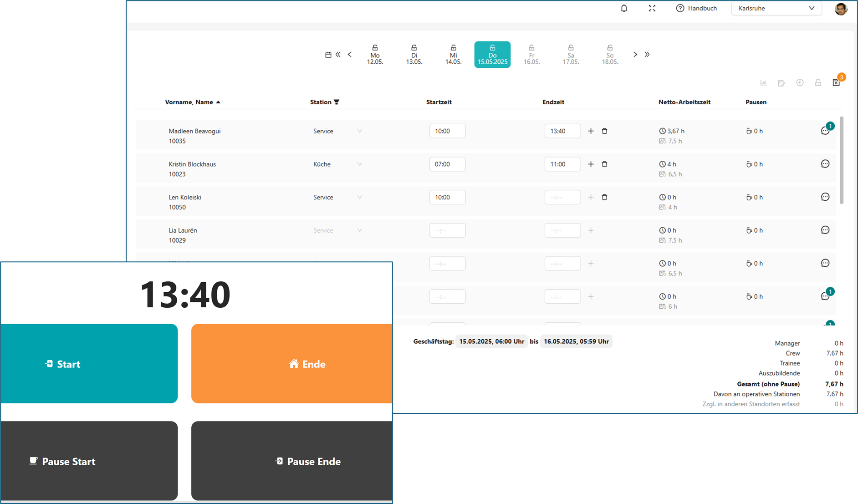
Task: Click the notification bell icon
Action: pyautogui.click(x=624, y=8)
